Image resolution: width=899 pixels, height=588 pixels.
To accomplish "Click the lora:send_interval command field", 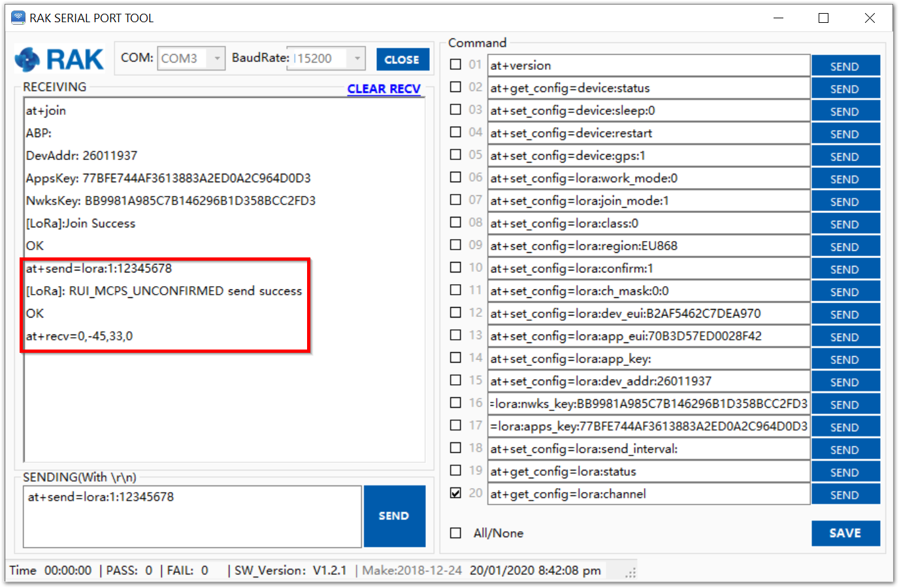I will tap(649, 449).
